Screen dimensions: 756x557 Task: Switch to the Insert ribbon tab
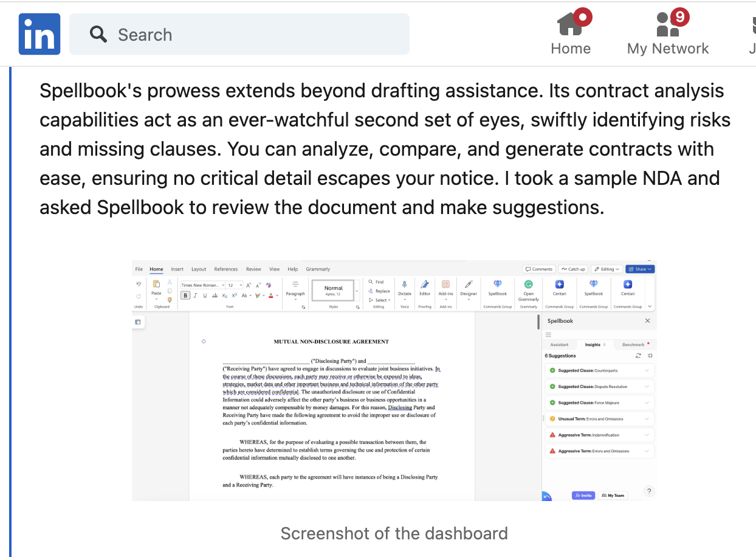tap(177, 269)
